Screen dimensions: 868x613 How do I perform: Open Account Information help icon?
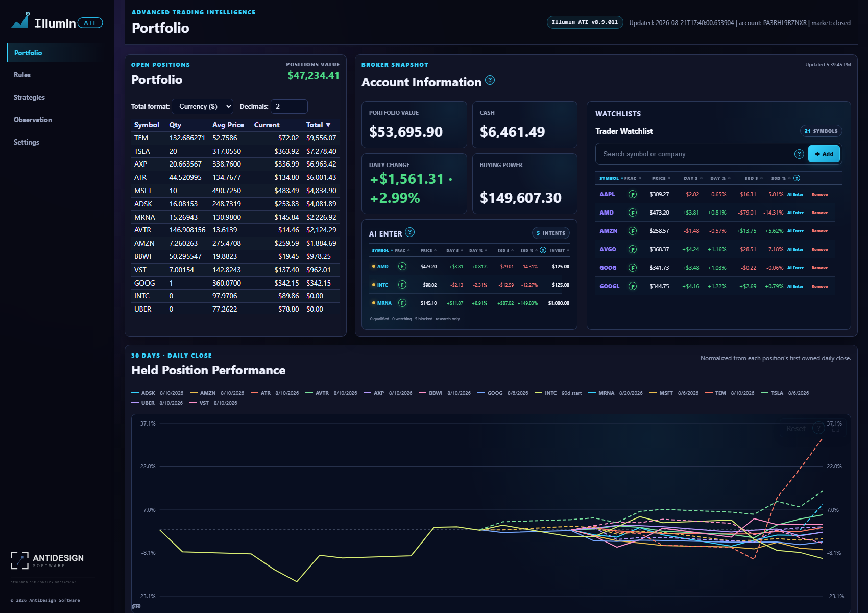tap(490, 80)
